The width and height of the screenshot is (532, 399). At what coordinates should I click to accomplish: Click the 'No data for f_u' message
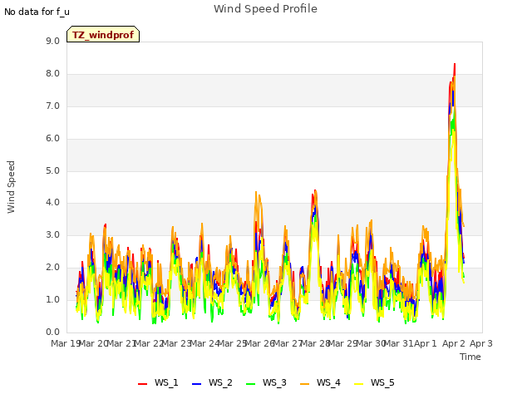point(37,12)
